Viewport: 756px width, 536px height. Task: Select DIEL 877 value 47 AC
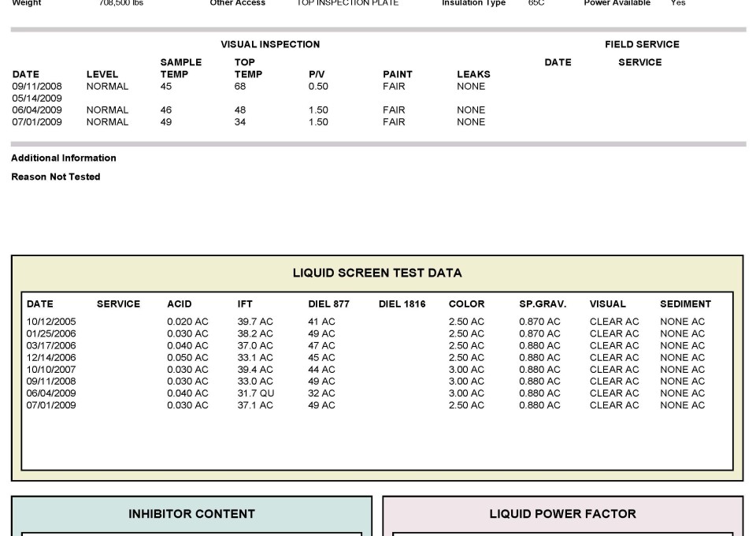click(x=321, y=346)
